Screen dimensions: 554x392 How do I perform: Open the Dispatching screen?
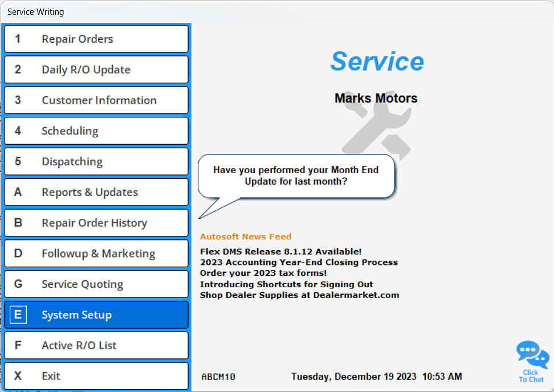pyautogui.click(x=96, y=161)
